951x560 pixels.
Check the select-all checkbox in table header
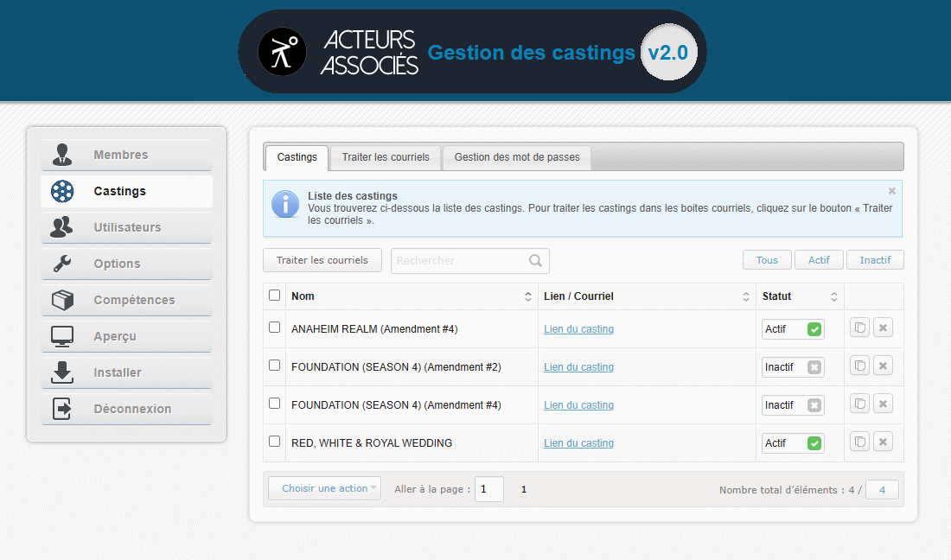[x=274, y=294]
